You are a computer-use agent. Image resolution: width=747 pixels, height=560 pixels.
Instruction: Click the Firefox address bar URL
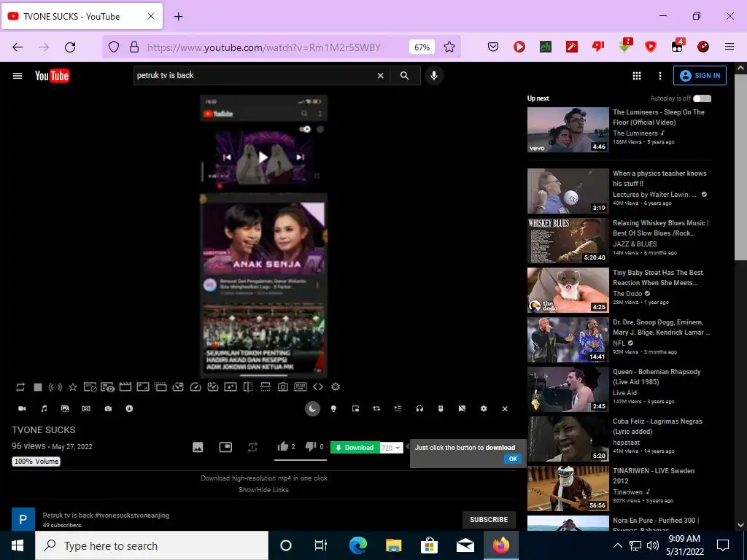263,47
